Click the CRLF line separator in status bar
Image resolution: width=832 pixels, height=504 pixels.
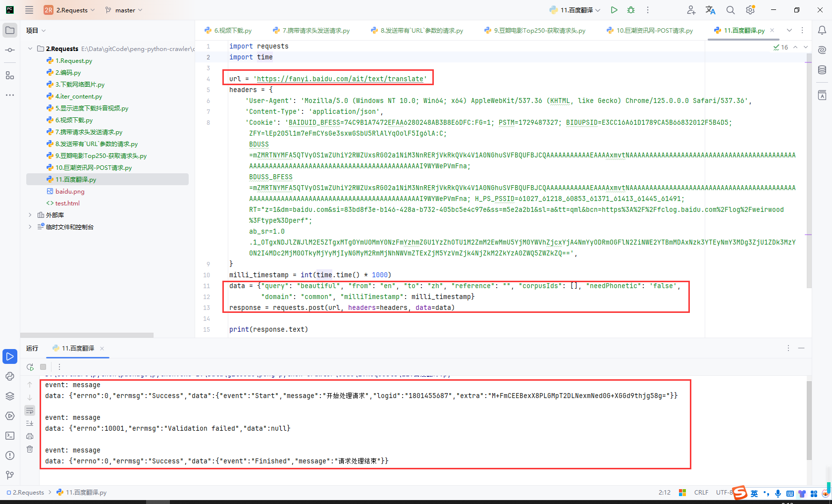click(701, 492)
